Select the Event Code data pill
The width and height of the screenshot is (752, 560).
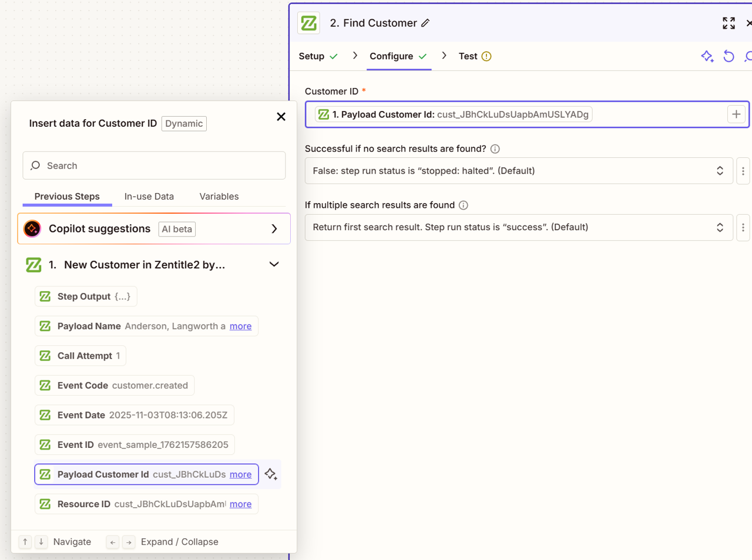pos(115,386)
